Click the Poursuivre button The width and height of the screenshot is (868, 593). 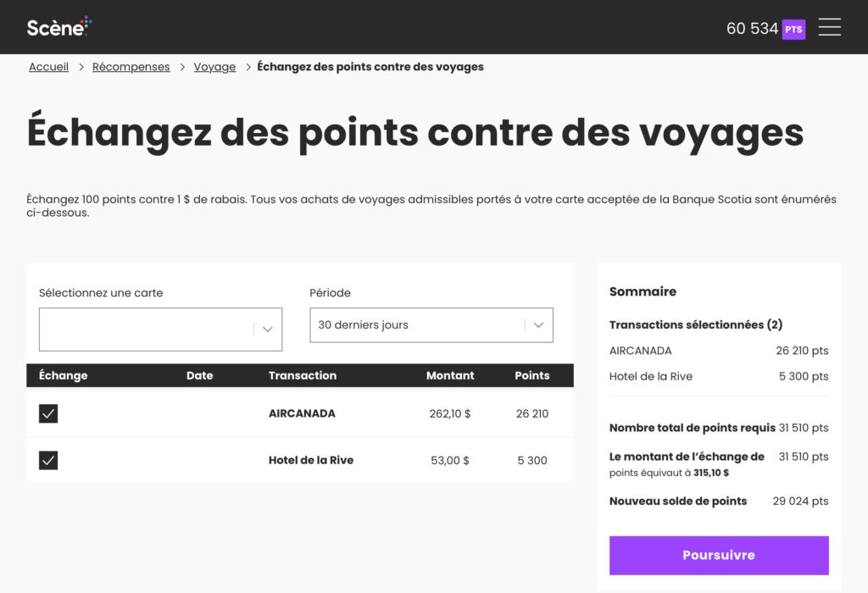coord(718,555)
